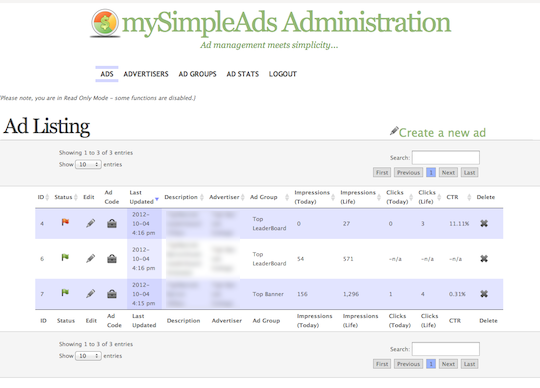Screen dimensions: 540x388
Task: Click Top LeaderBoard cell for ad 6
Action: click(269, 259)
